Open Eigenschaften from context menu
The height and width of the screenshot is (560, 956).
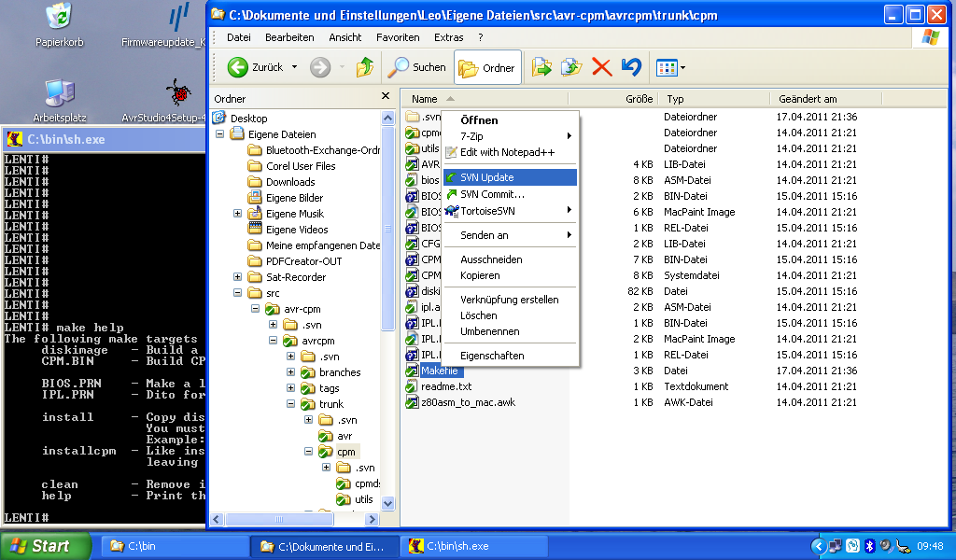[x=510, y=356]
